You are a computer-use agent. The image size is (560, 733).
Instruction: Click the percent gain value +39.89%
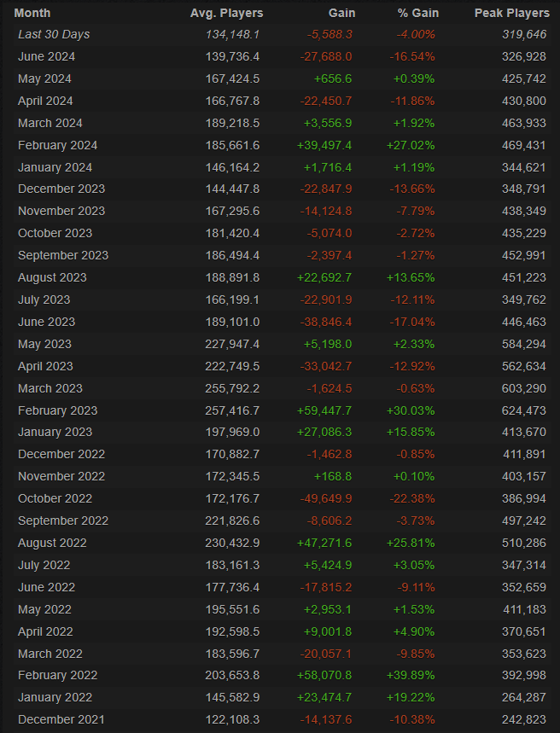tap(411, 676)
